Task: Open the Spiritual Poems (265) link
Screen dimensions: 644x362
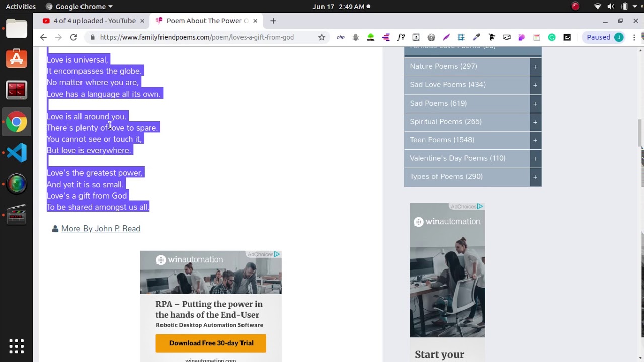Action: (446, 122)
